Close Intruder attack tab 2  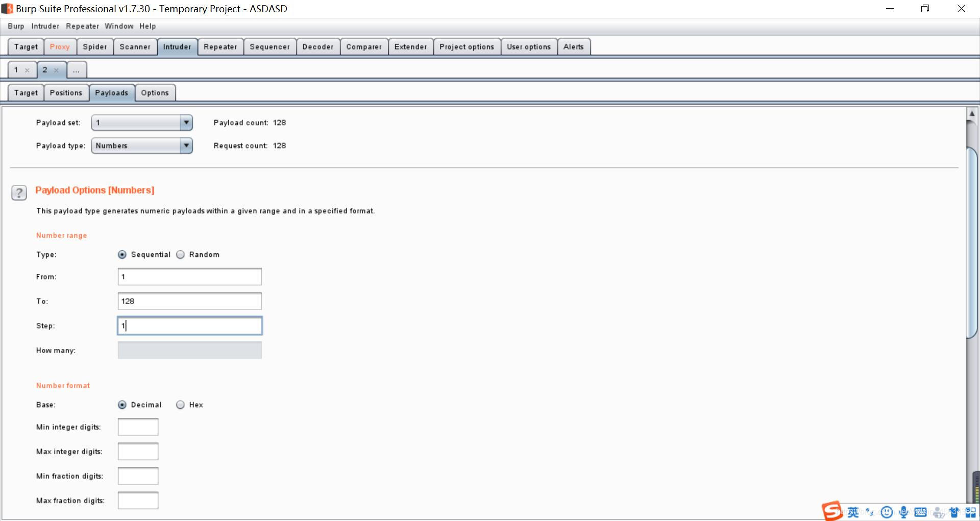[56, 70]
